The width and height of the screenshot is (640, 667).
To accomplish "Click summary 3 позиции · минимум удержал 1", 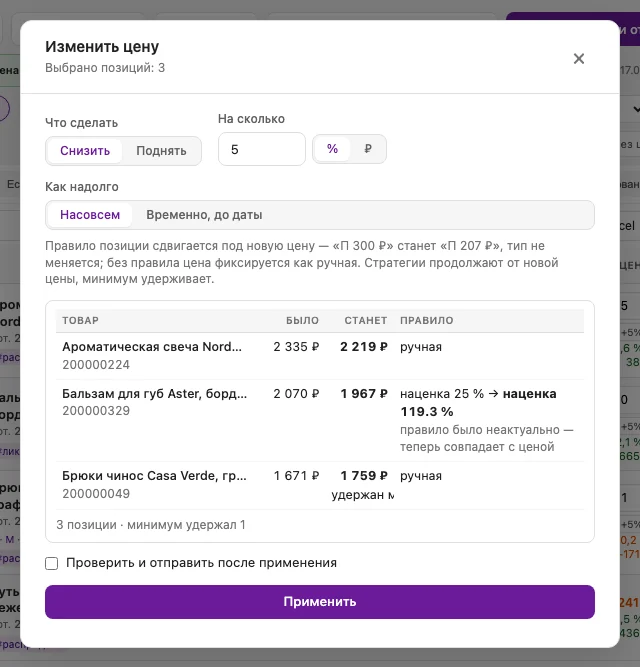I will (x=151, y=525).
